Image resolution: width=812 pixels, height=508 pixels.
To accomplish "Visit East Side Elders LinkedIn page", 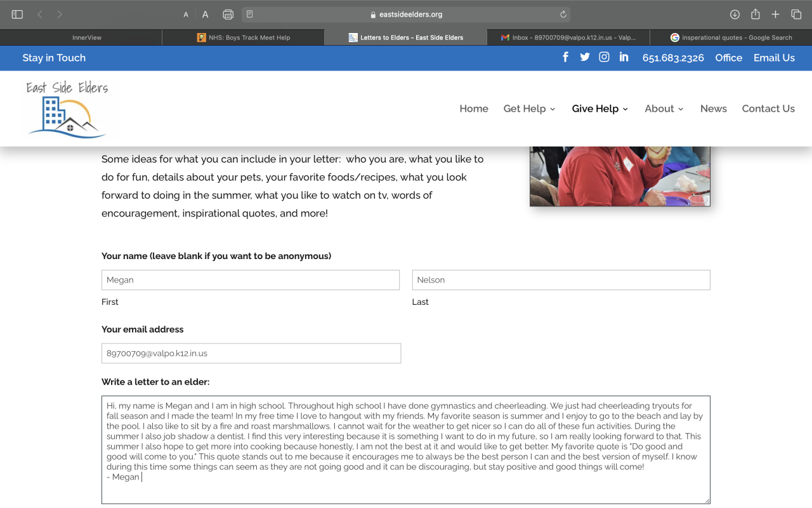I will click(624, 57).
